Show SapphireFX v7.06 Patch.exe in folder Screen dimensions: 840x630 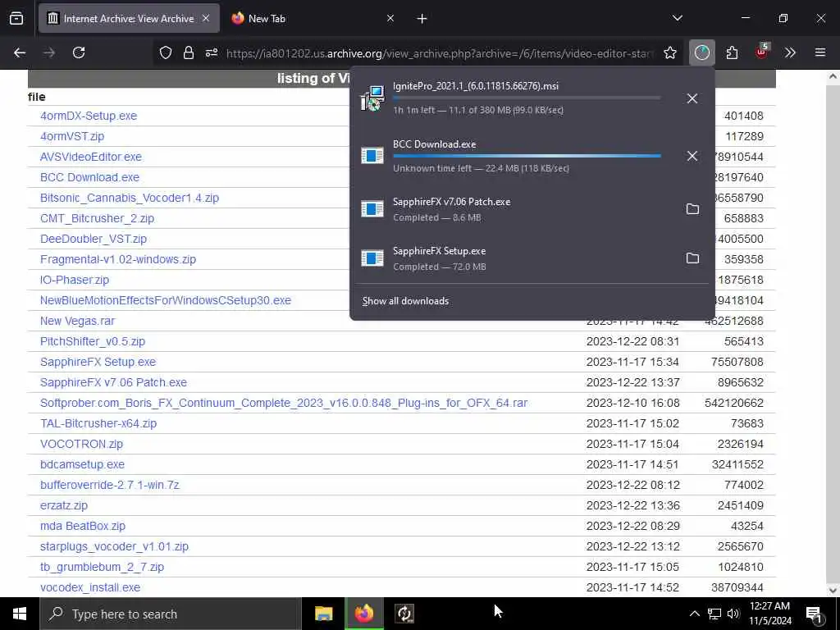(692, 209)
